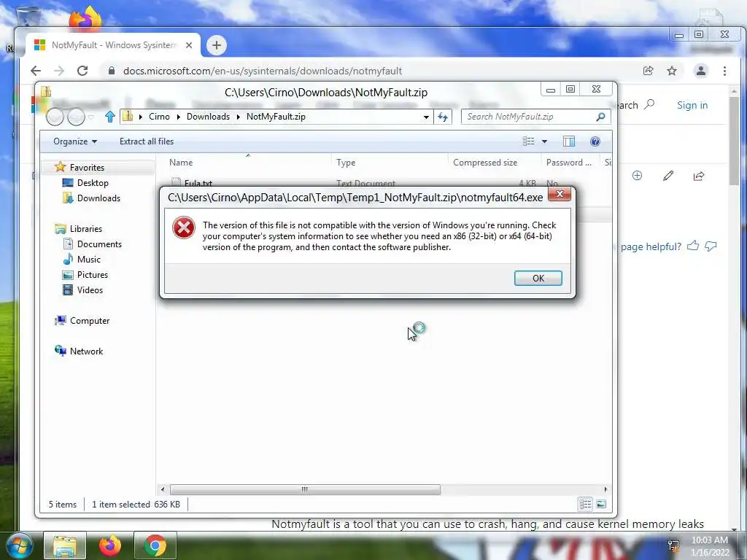Image resolution: width=747 pixels, height=560 pixels.
Task: Open Documents library
Action: 99,244
